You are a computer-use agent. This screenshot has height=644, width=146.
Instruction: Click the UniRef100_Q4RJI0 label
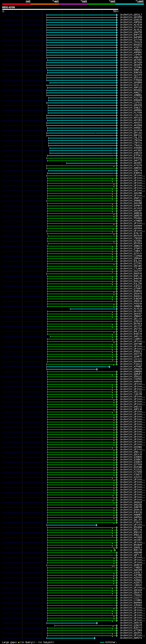click(131, 337)
